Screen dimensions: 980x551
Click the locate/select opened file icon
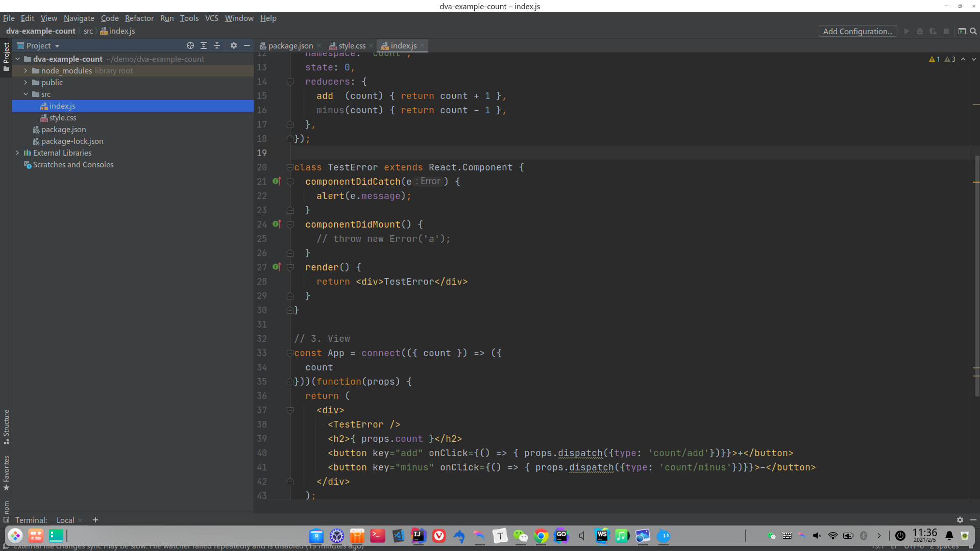[190, 45]
